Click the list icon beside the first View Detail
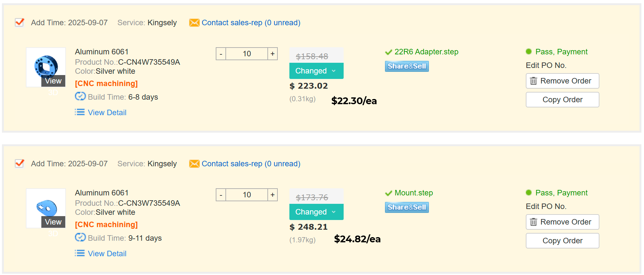The image size is (644, 275). [x=80, y=112]
